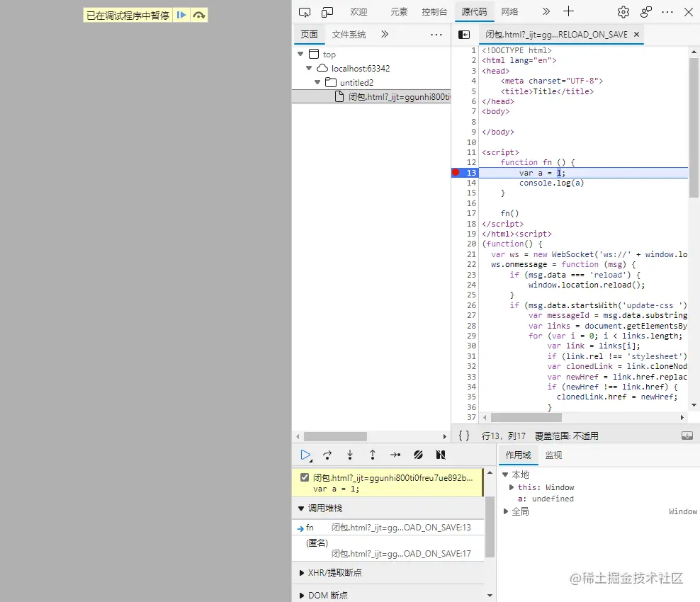Deactivate all breakpoints icon

418,455
